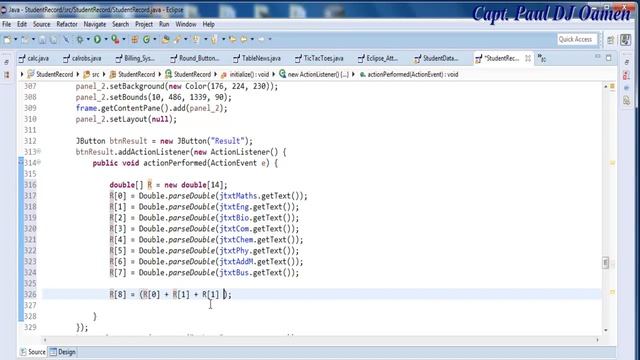Expand the arrow before actionPerformed breadcrumb
640x360 pixels.
coord(354,74)
